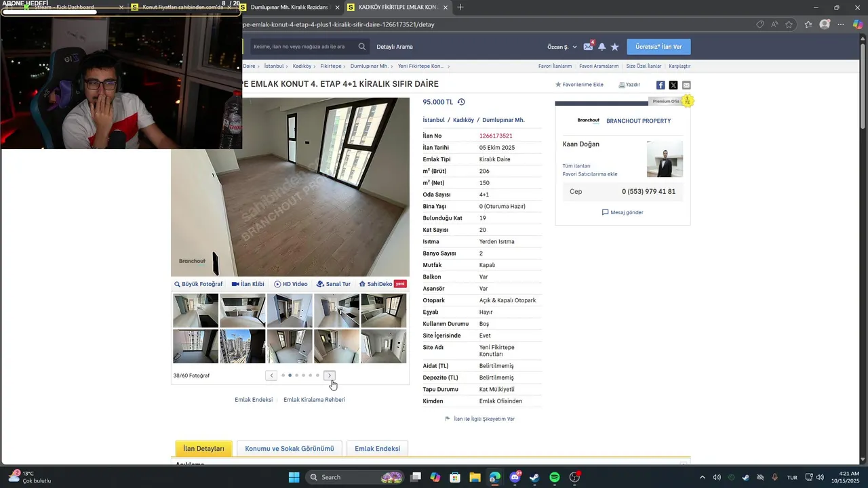868x488 pixels.
Task: Open Emlak Kiralama Rehberi link
Action: (x=314, y=400)
